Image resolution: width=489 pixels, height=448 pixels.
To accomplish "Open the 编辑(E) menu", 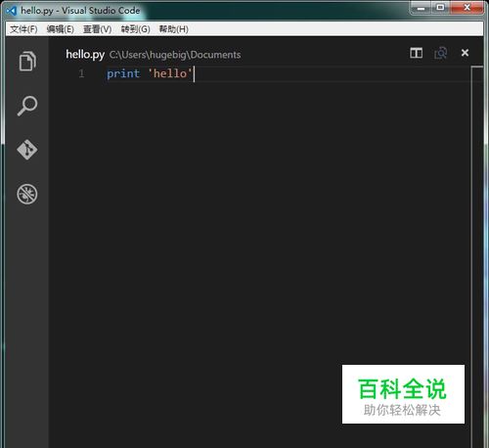I will (x=60, y=29).
